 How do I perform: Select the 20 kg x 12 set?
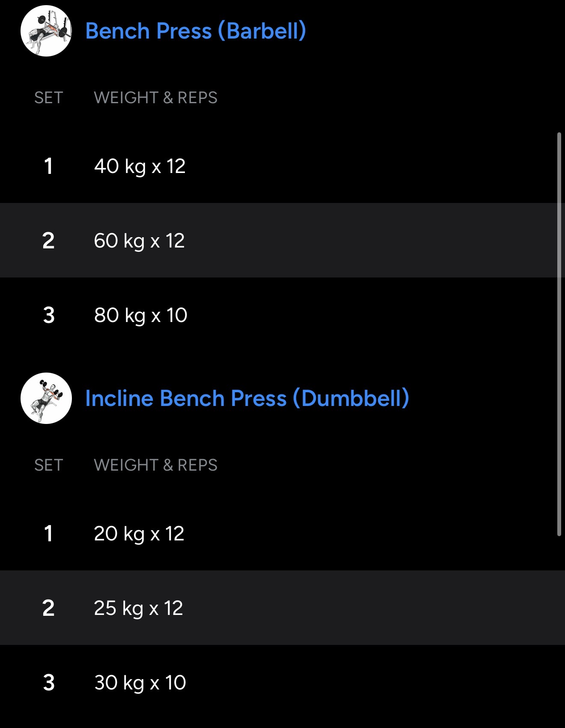coord(139,534)
